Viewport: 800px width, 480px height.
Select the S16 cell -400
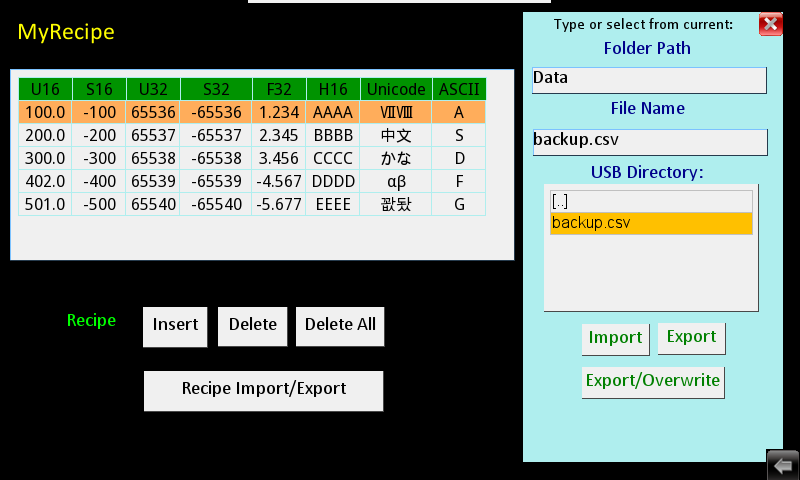99,181
